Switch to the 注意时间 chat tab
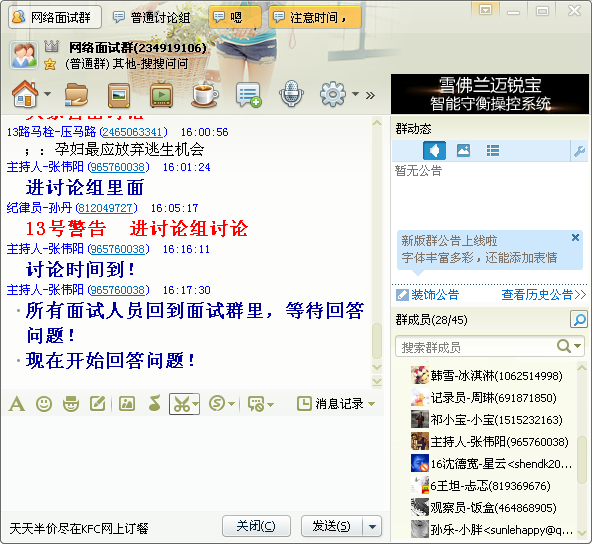 [315, 17]
